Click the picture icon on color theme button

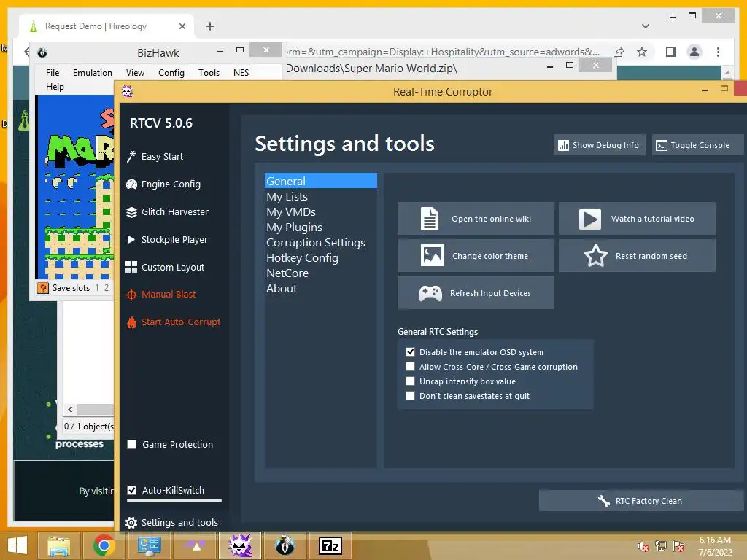point(432,256)
